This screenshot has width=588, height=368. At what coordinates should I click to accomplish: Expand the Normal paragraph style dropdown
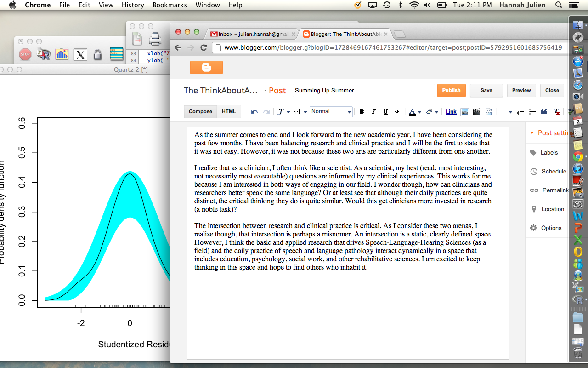tap(331, 111)
